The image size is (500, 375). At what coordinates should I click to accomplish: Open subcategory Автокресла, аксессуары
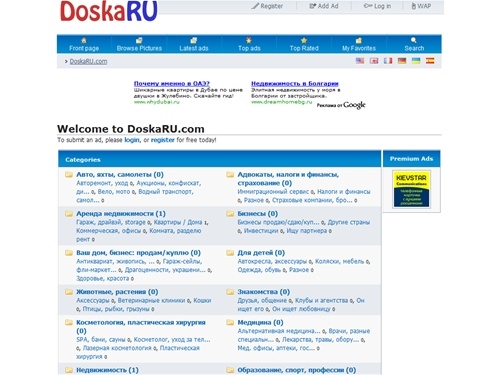coord(272,261)
